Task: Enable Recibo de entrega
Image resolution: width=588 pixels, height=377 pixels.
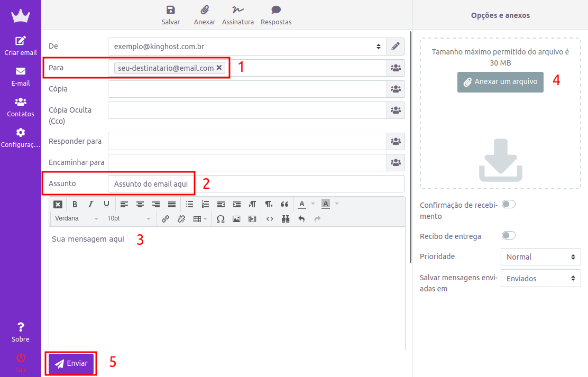Action: pyautogui.click(x=508, y=235)
